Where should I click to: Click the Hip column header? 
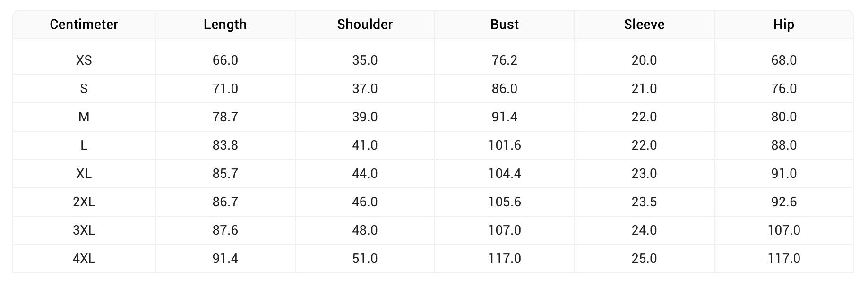pyautogui.click(x=783, y=25)
